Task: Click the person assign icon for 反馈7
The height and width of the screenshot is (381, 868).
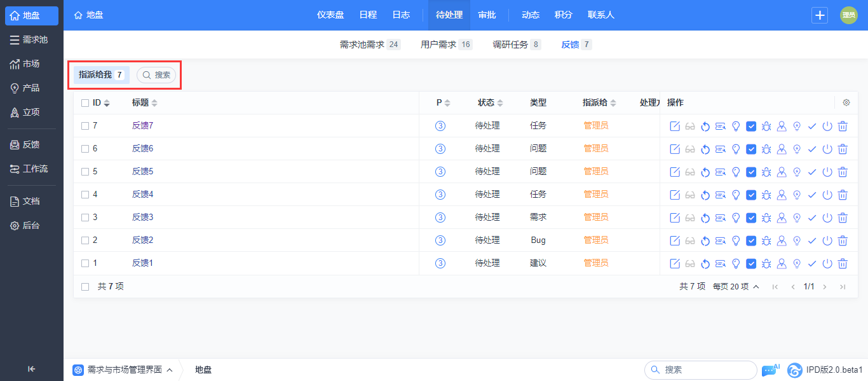Action: point(782,126)
